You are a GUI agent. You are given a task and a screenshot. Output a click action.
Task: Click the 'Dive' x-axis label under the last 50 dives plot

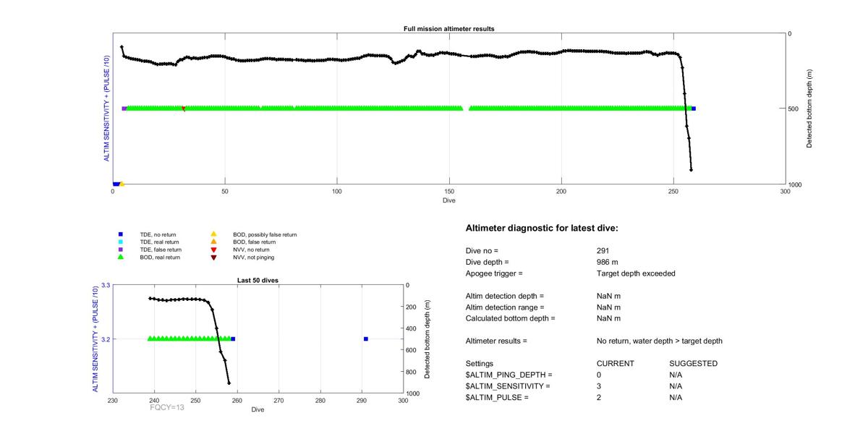(x=258, y=410)
